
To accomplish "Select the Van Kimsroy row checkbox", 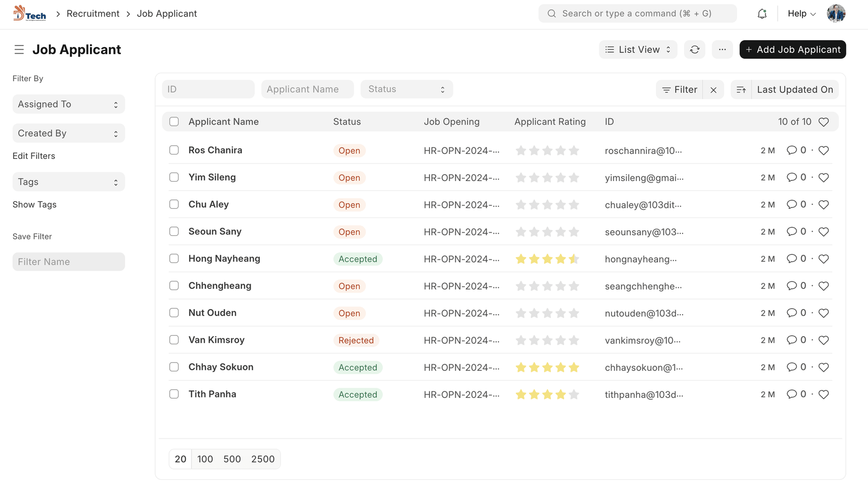I will click(x=174, y=340).
